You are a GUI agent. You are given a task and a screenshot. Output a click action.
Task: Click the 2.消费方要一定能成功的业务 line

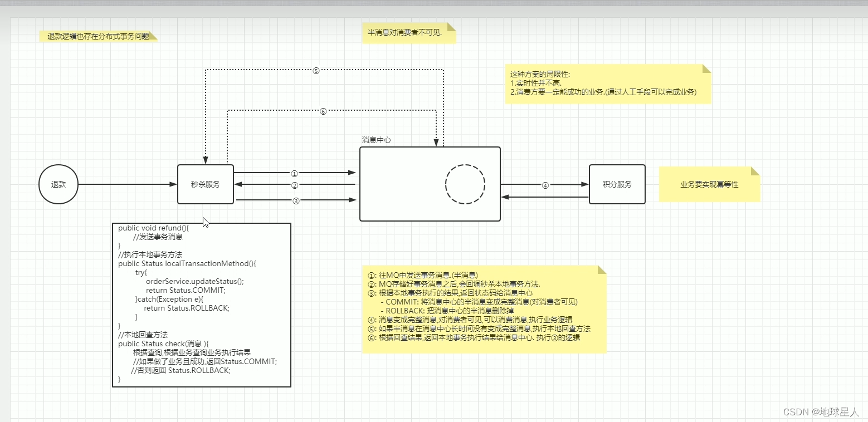click(x=603, y=92)
